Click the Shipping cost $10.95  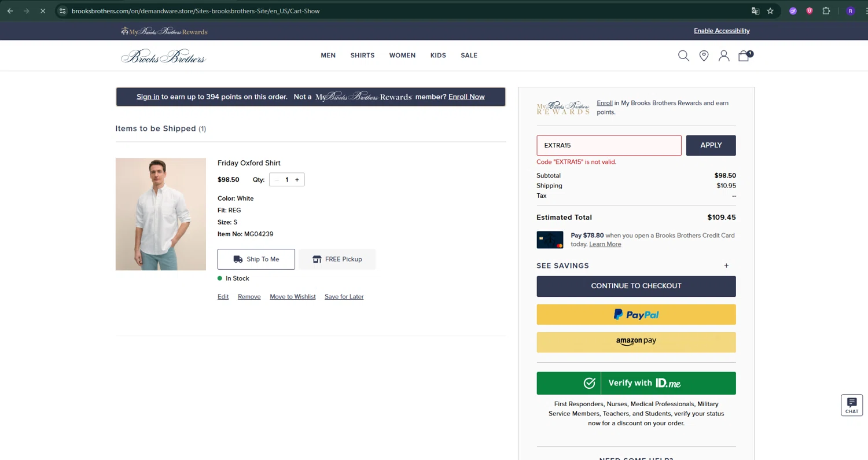coord(726,186)
